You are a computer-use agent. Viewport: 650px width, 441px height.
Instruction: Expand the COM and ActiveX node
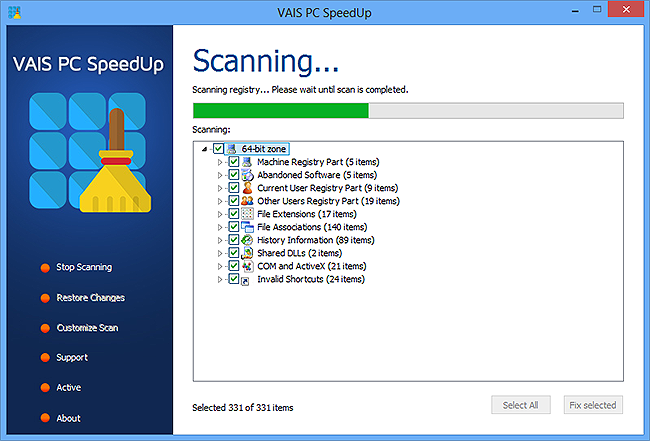220,267
